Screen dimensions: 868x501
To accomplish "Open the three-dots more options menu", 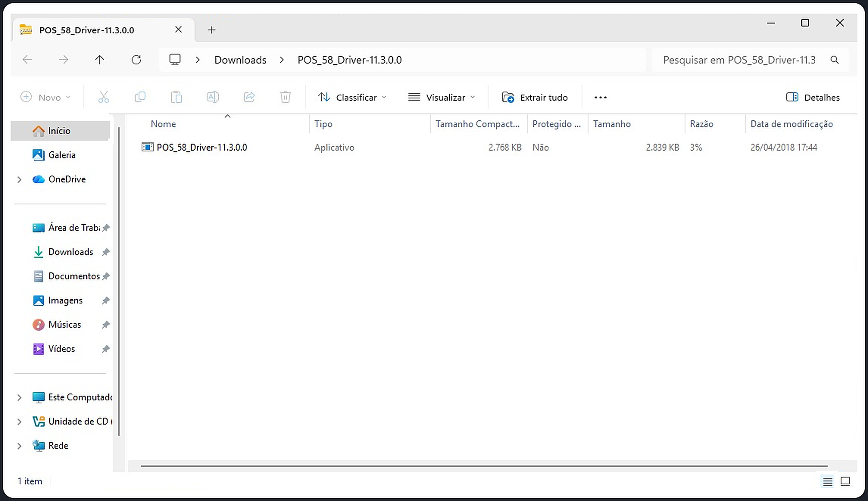I will [600, 98].
